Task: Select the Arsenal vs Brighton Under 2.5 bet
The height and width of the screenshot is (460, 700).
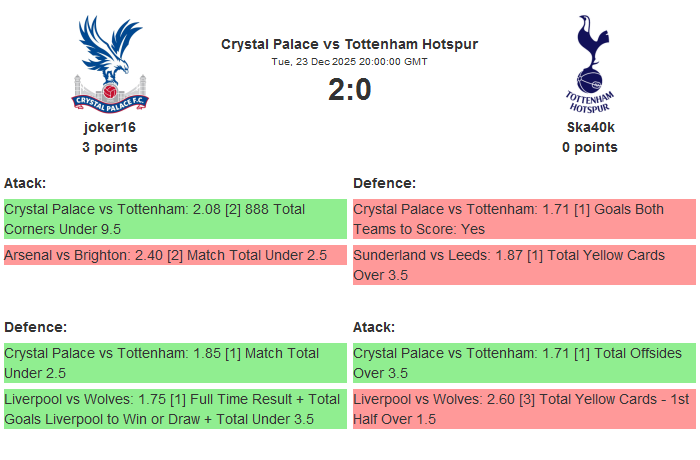Action: tap(175, 255)
